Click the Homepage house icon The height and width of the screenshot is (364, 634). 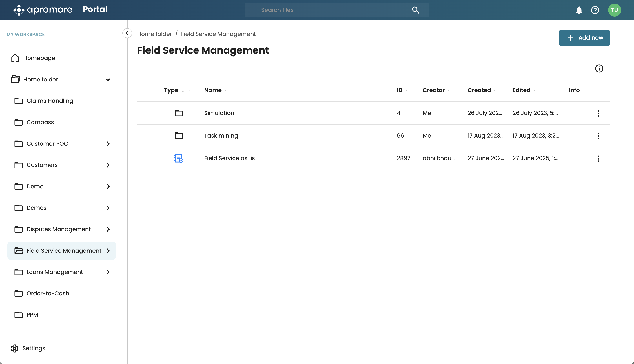15,58
